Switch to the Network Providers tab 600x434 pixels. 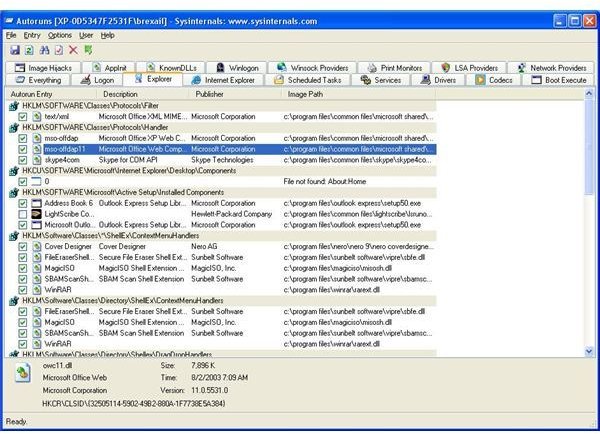pos(551,68)
